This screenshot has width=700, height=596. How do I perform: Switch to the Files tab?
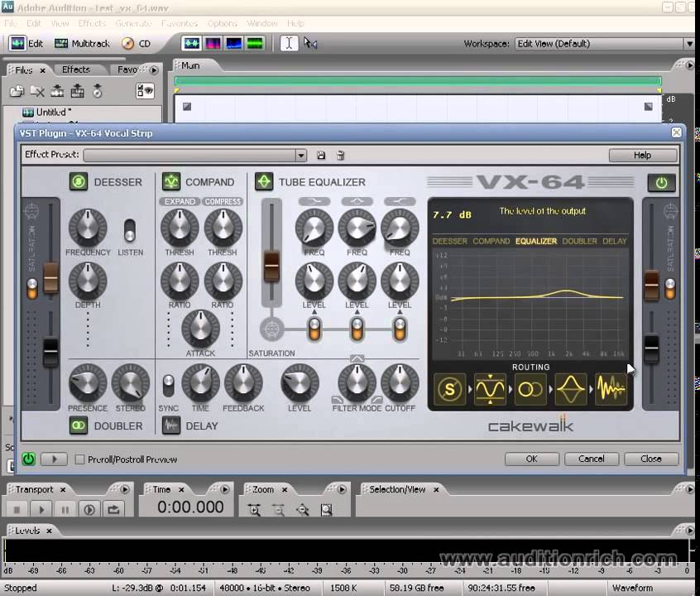(x=24, y=70)
